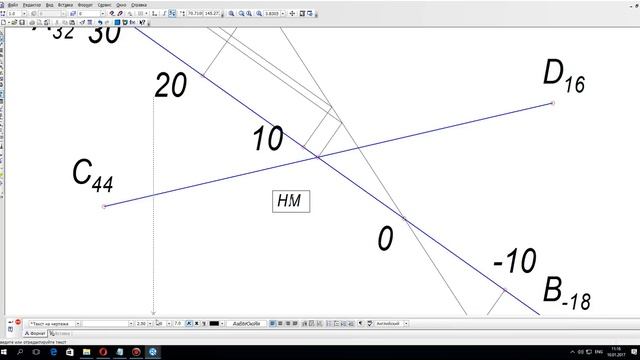Click the zoom scale magnifier icon
Screen dimensions: 640x360
coord(259,13)
